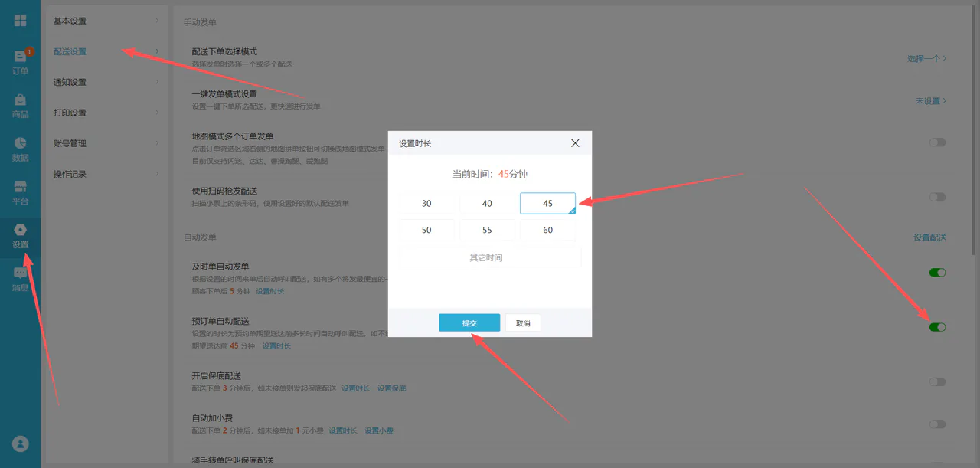Image resolution: width=980 pixels, height=468 pixels.
Task: Choose the 30 minute option
Action: pyautogui.click(x=426, y=204)
